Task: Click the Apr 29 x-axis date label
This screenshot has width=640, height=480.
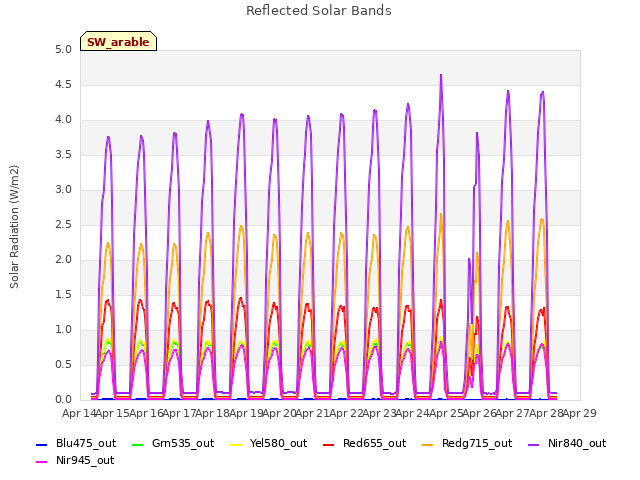Action: 579,413
